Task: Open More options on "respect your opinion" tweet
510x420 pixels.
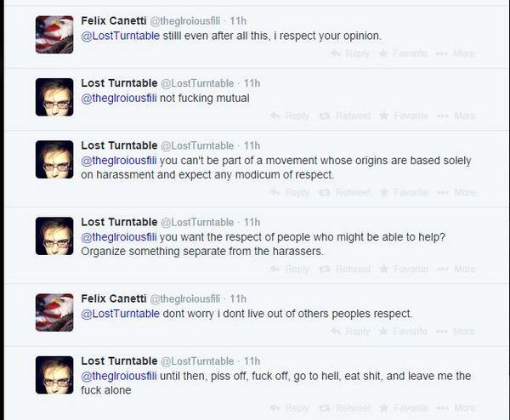Action: tap(456, 53)
